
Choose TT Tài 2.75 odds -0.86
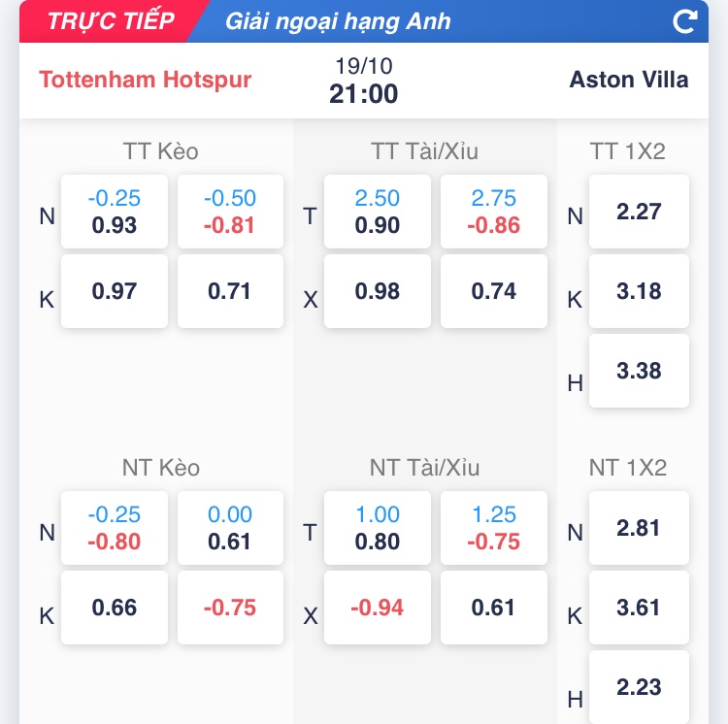click(493, 212)
